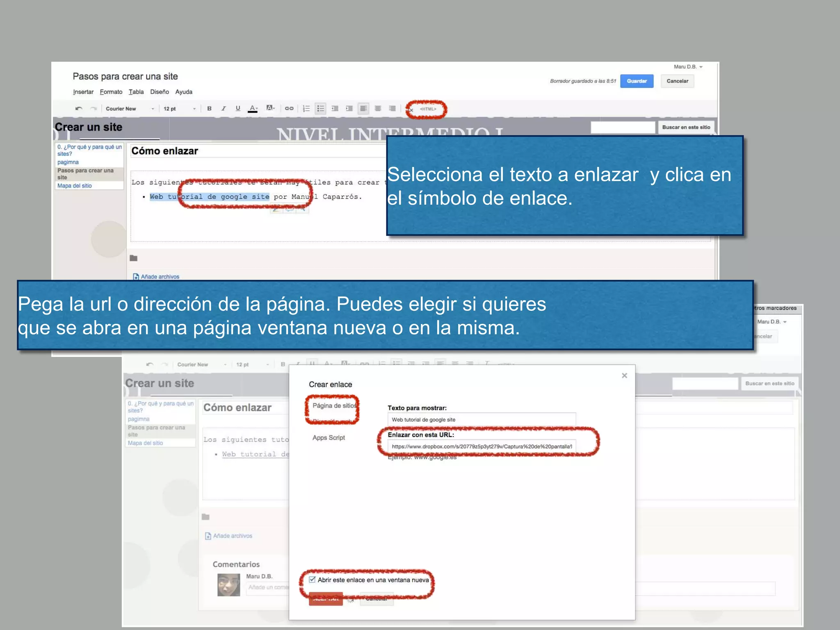Open the 'pagimna' sidebar link in the top window

tap(68, 162)
